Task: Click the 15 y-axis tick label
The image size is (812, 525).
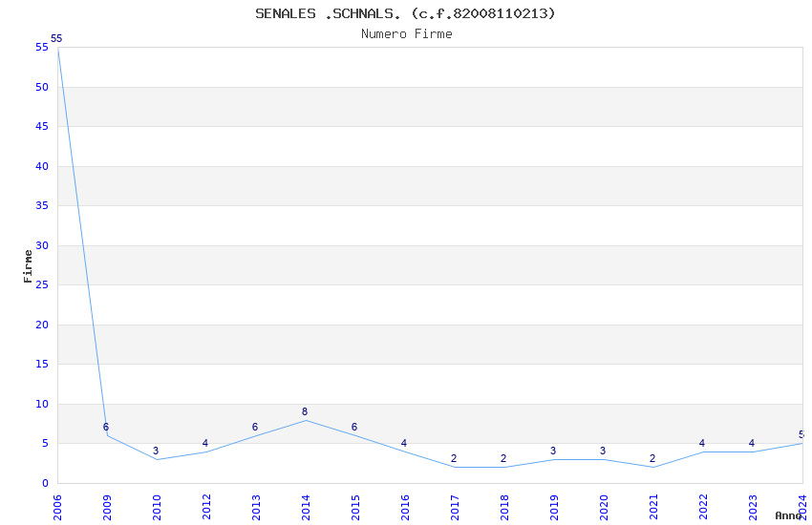Action: coord(42,364)
